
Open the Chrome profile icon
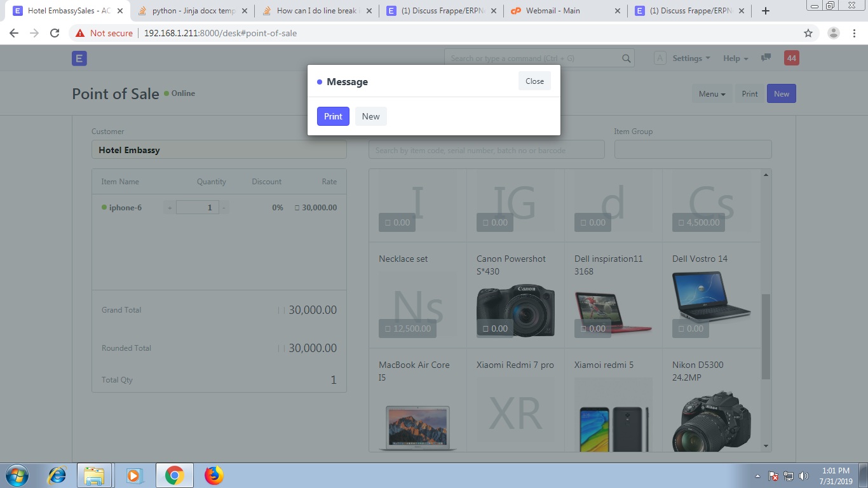tap(834, 33)
